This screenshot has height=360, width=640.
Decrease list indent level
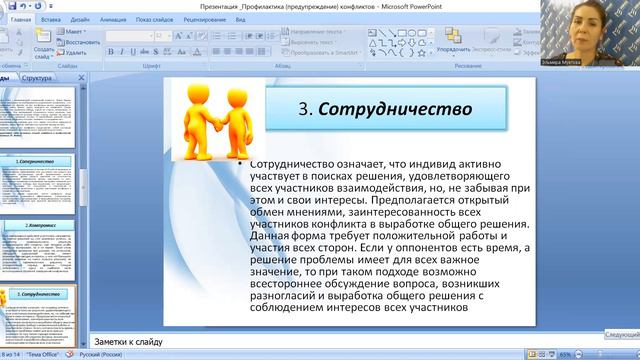(x=249, y=36)
